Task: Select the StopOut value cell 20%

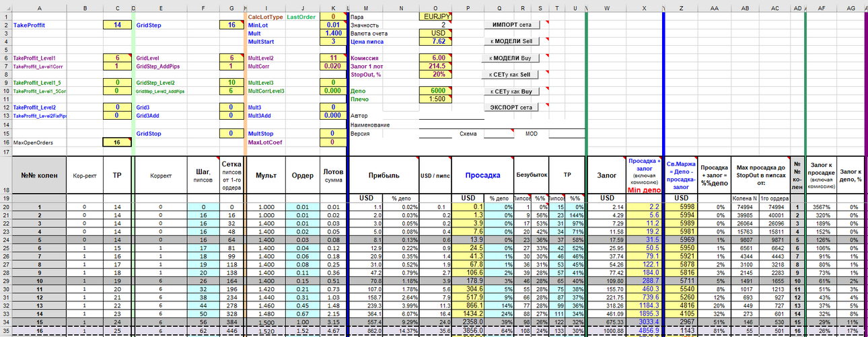Action: tap(435, 75)
